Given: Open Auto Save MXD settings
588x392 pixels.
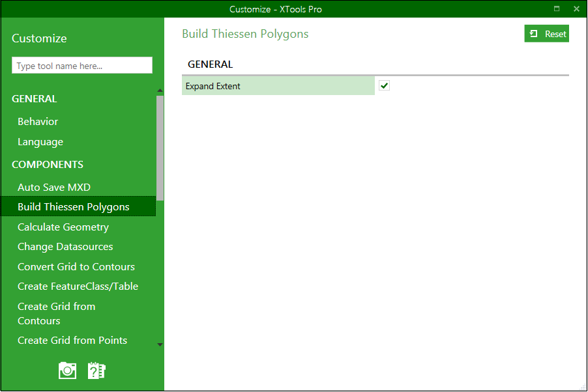Looking at the screenshot, I should pyautogui.click(x=54, y=187).
